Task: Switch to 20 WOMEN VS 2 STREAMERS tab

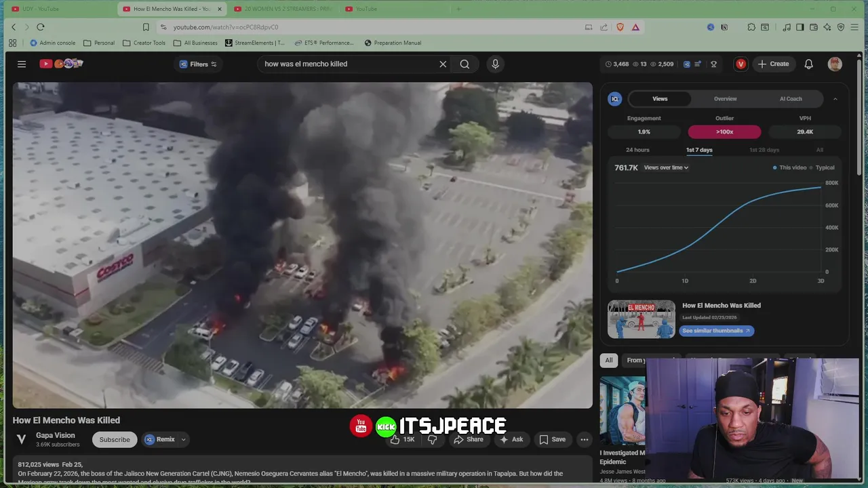Action: [x=283, y=9]
